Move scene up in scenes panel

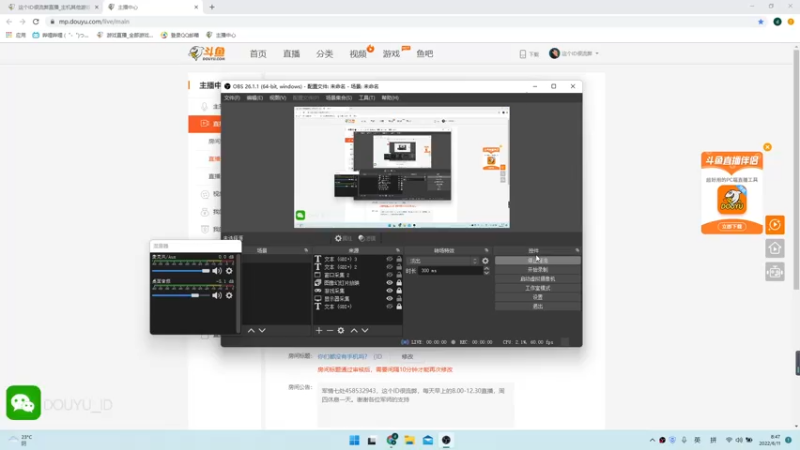coord(251,331)
